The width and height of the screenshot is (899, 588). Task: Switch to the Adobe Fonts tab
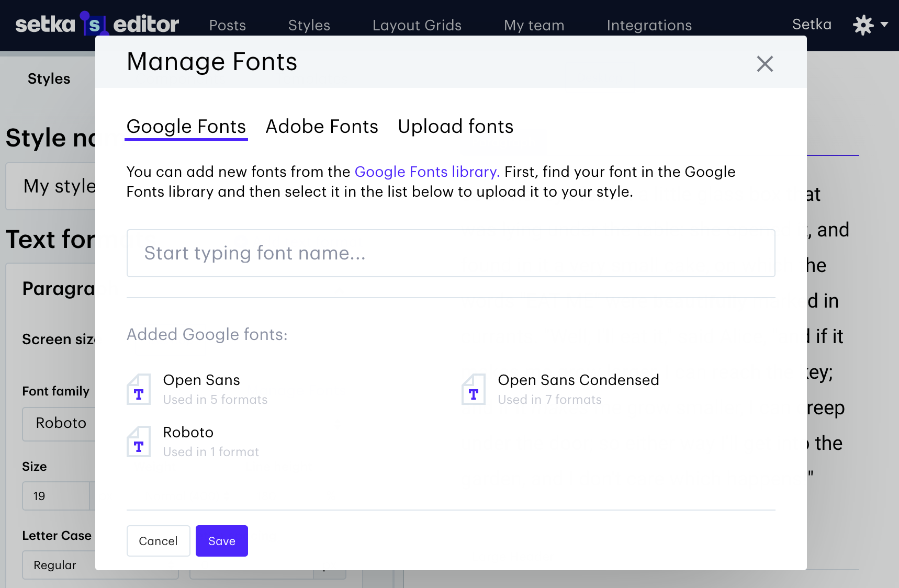tap(322, 127)
